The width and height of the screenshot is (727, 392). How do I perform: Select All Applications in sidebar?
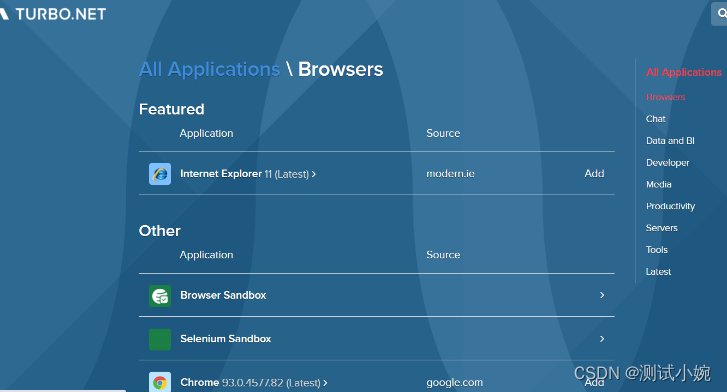[x=683, y=72]
